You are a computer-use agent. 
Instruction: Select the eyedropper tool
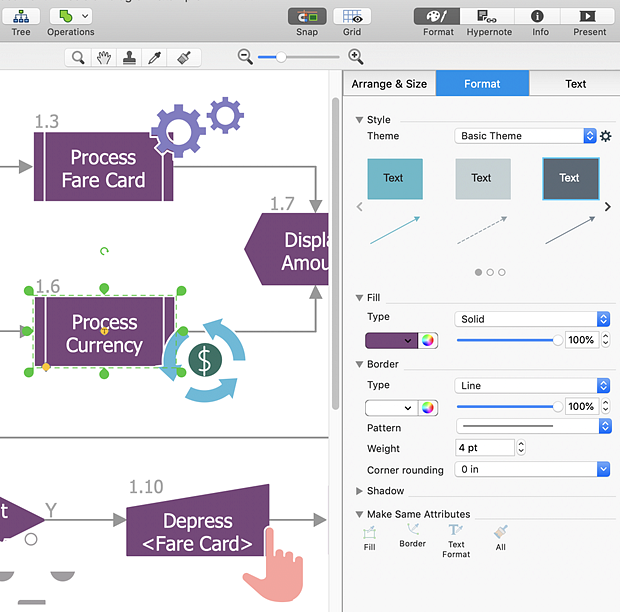pos(154,58)
